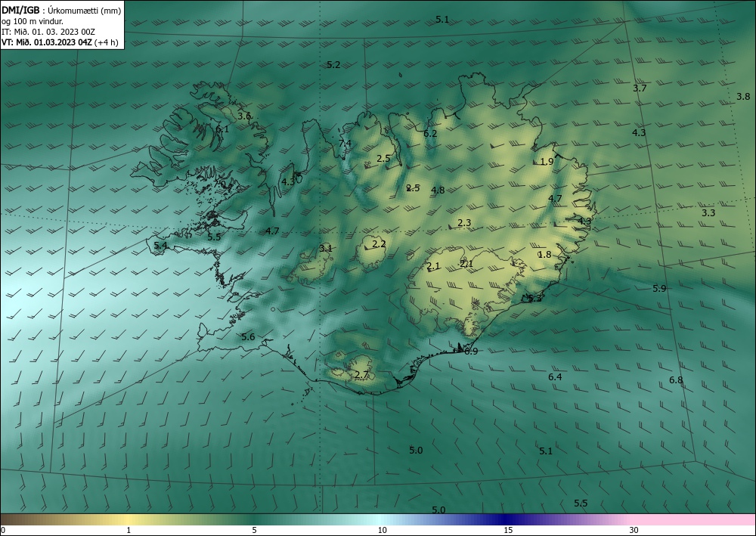Click the 'og 100 m vindur.' caption line
756x536 pixels.
click(33, 20)
